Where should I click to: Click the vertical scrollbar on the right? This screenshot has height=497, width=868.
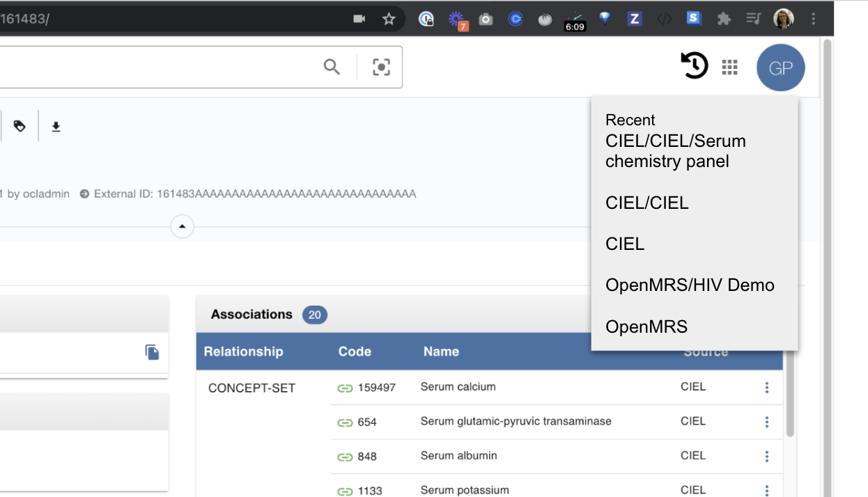[828, 209]
